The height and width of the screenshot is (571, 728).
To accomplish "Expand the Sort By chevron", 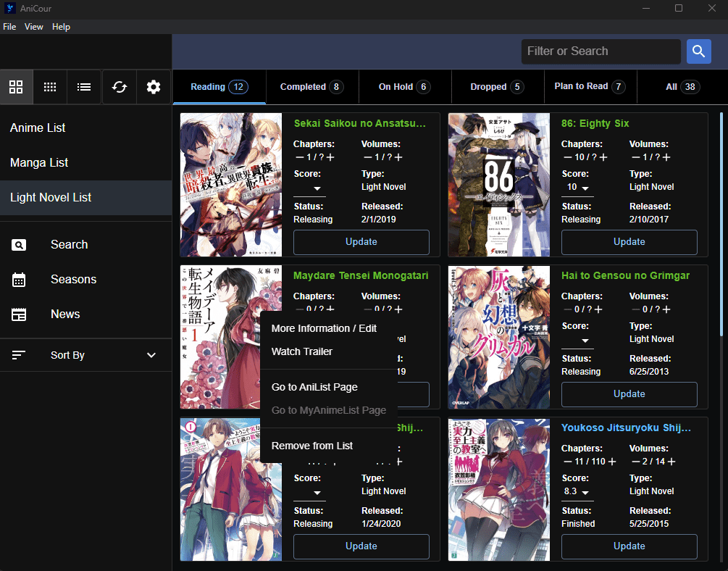I will tap(151, 355).
